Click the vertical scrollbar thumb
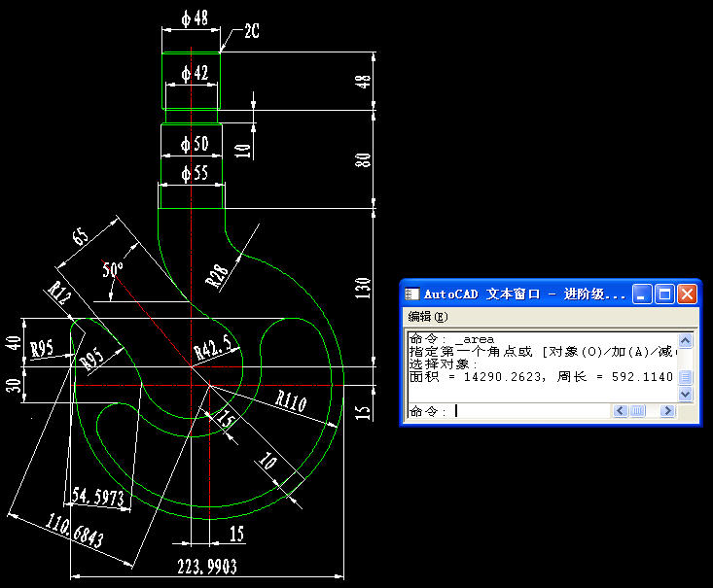The width and height of the screenshot is (713, 588). (685, 377)
